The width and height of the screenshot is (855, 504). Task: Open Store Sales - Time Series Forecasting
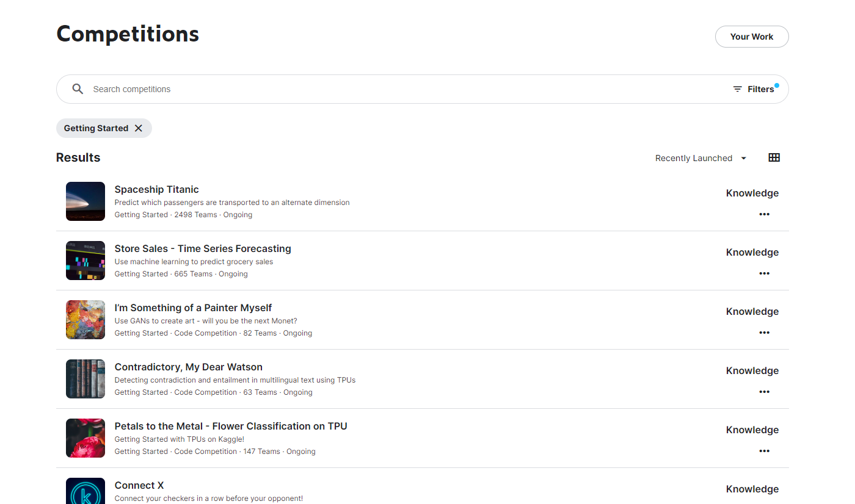click(x=203, y=248)
